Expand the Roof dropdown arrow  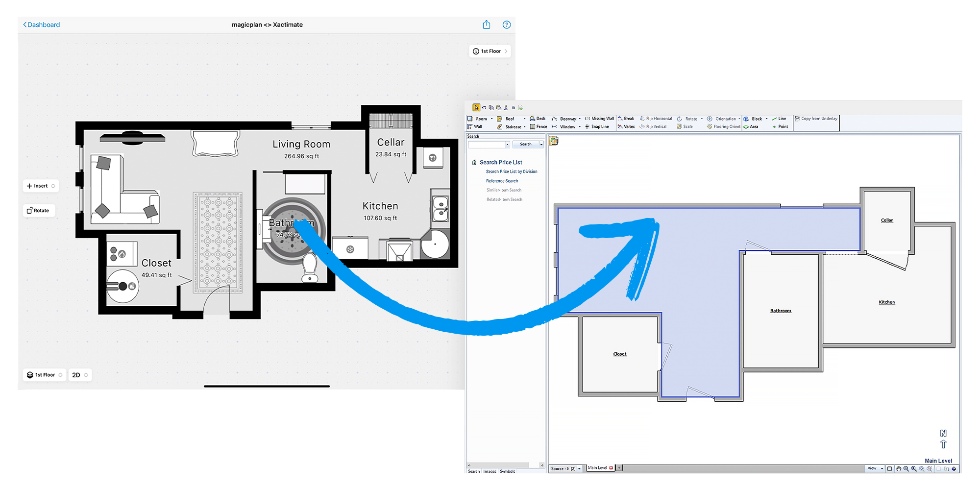524,119
